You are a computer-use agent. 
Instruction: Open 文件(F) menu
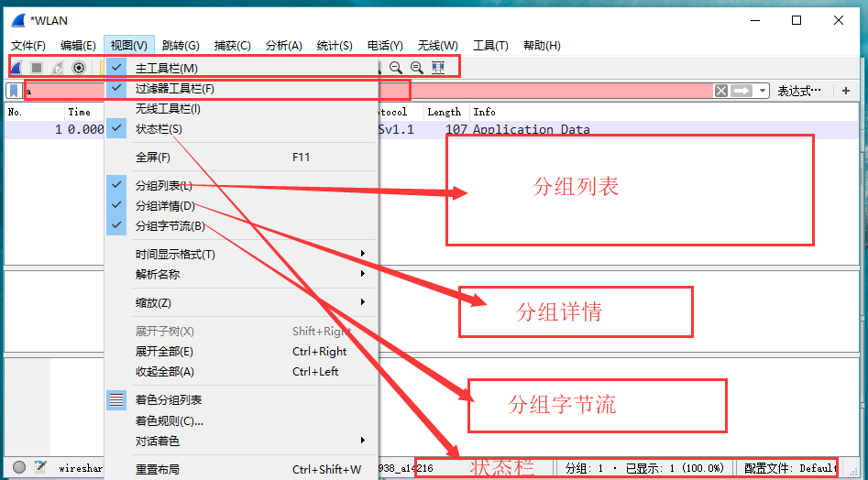pyautogui.click(x=28, y=46)
